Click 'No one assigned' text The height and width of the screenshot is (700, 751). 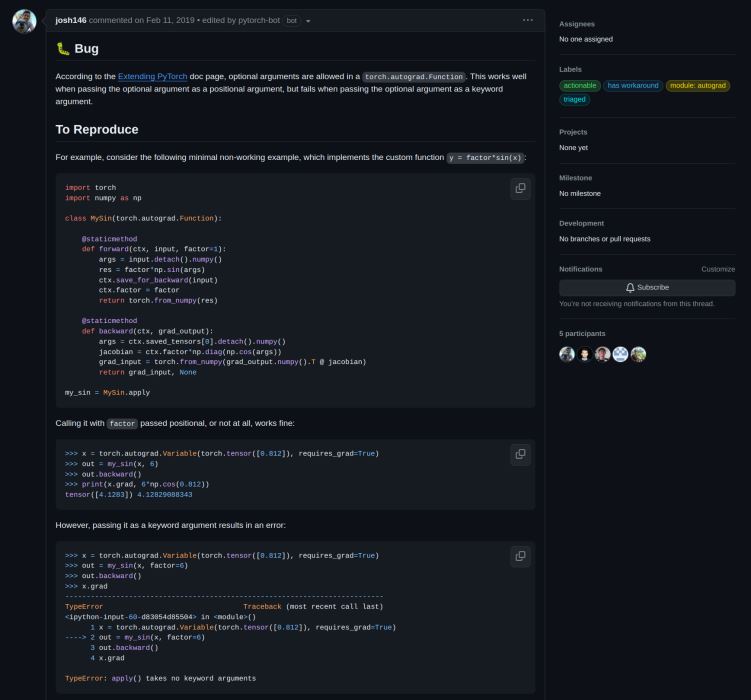[x=586, y=39]
